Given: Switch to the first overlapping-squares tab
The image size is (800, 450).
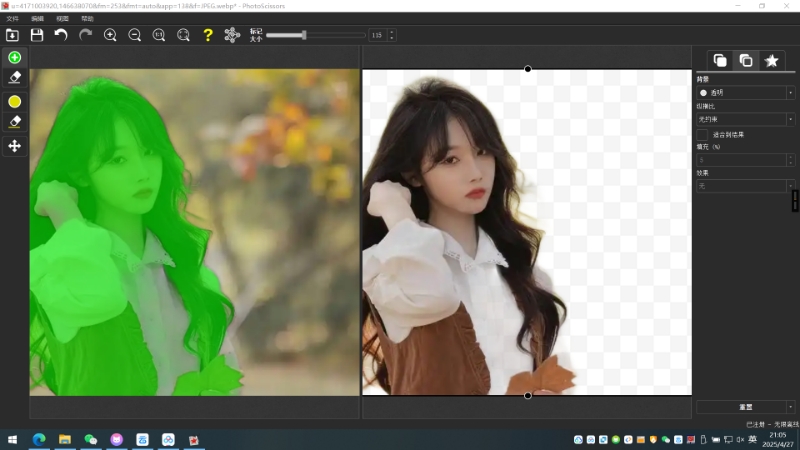Looking at the screenshot, I should 720,61.
